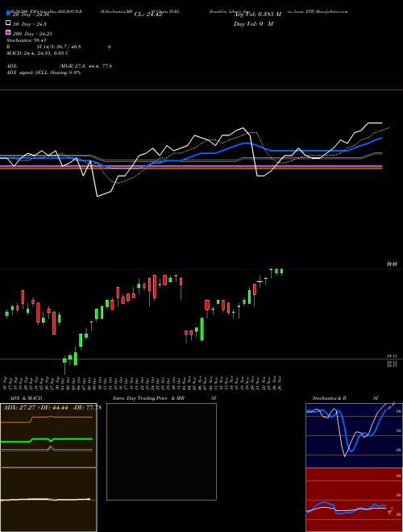The height and width of the screenshot is (532, 403).
Task: Click the 'Stochastics: 98.41' reading
Action: [26, 40]
